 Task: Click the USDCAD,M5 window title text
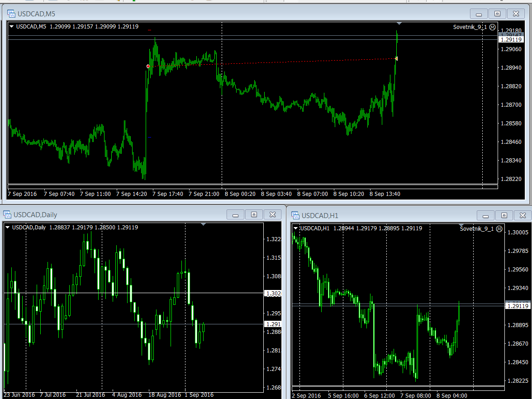tap(36, 14)
